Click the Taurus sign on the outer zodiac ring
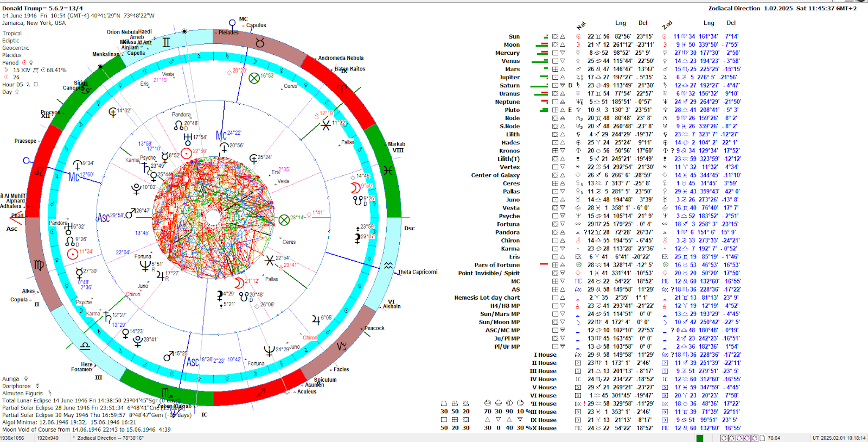Viewport: 868px width, 442px height. coord(260,42)
